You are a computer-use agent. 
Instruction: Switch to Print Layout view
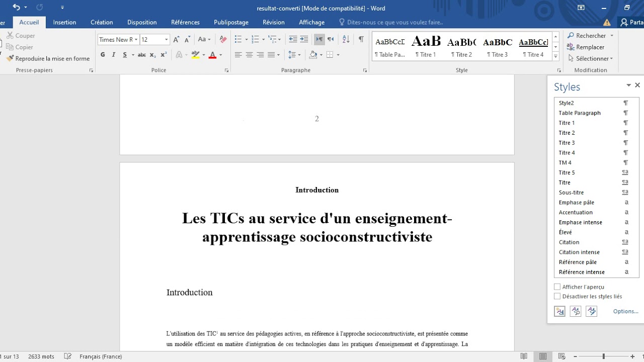pyautogui.click(x=543, y=356)
